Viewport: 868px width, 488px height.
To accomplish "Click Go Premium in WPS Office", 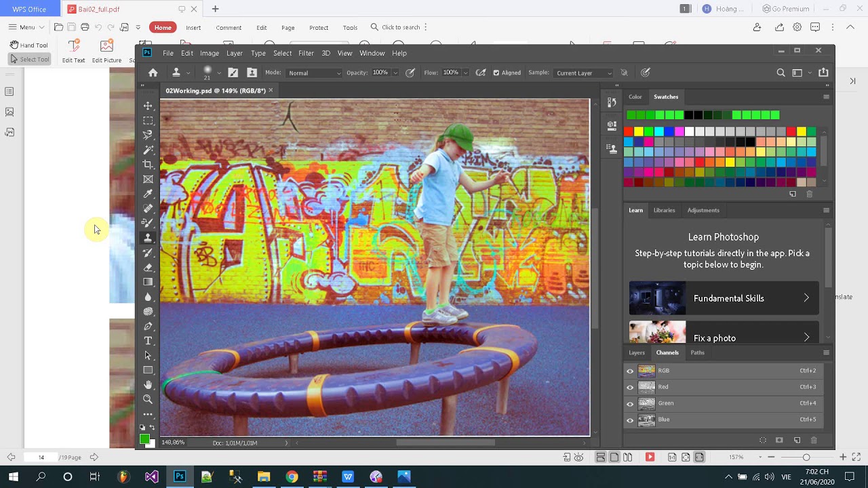I will 786,9.
